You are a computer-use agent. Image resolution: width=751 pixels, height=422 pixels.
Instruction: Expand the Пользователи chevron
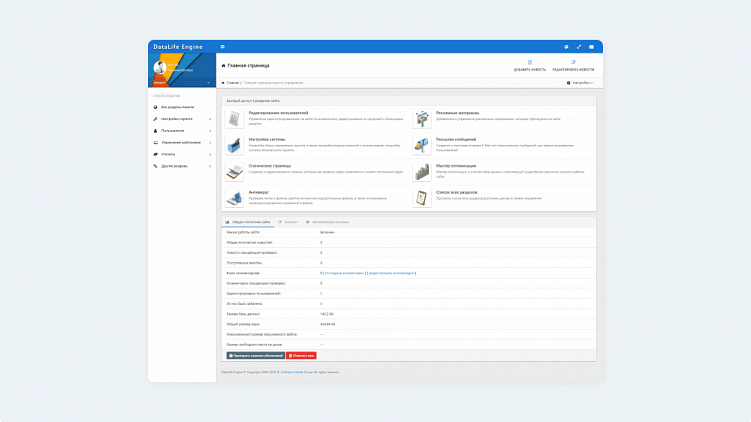210,131
